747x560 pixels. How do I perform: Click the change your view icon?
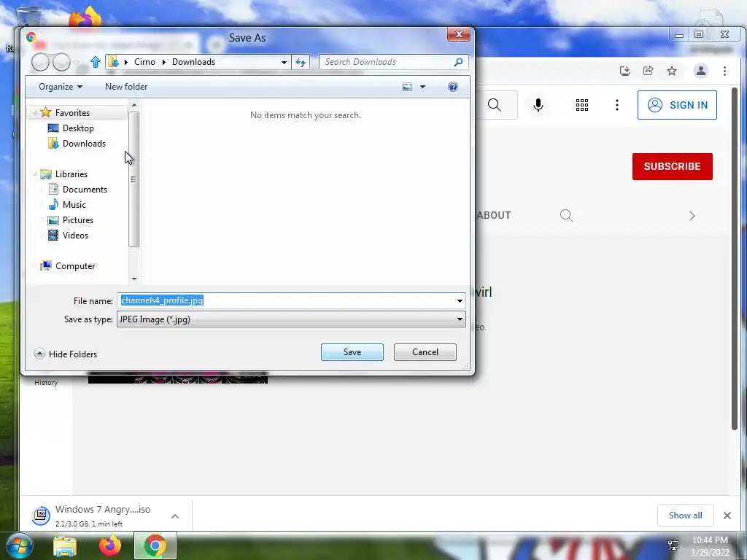(407, 87)
